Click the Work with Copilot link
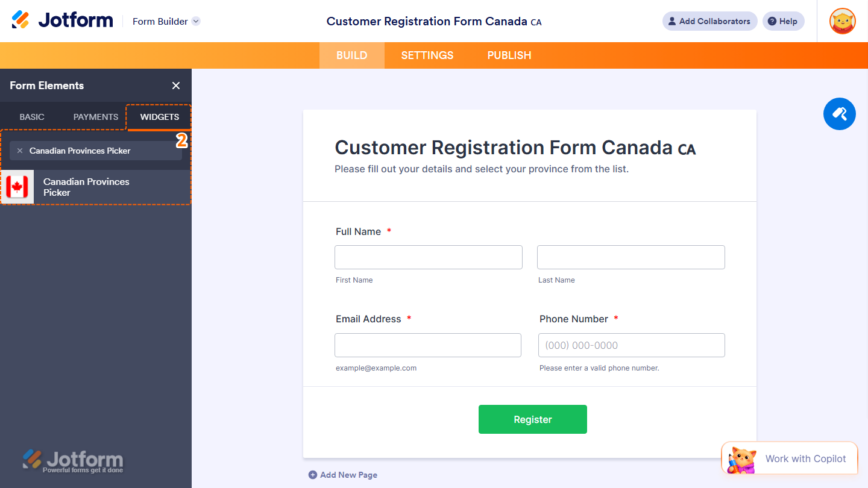868x488 pixels. pos(806,458)
